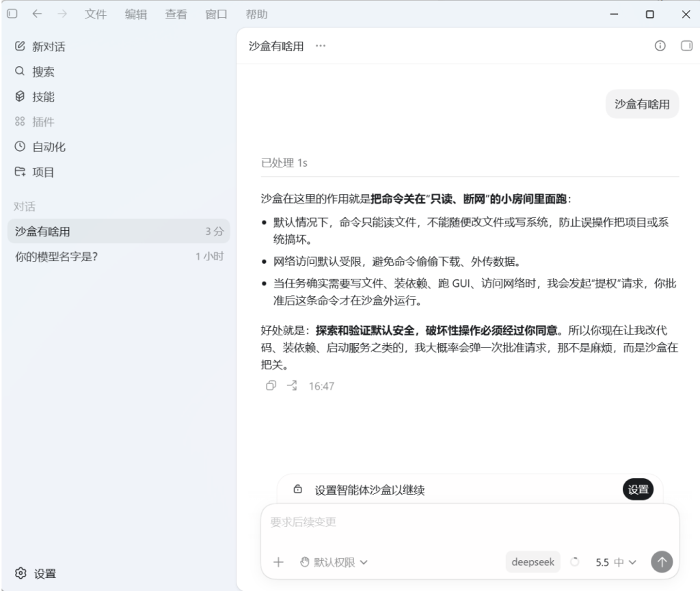Click the cube skills icon
Screen dimensions: 700x591
[x=20, y=96]
